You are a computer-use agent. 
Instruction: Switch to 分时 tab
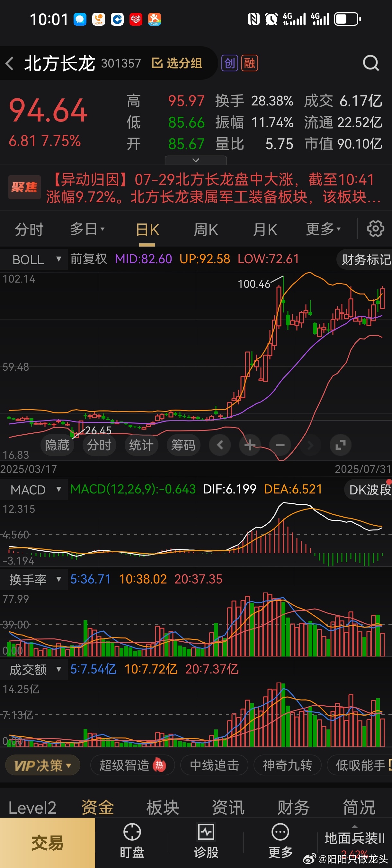point(29,230)
